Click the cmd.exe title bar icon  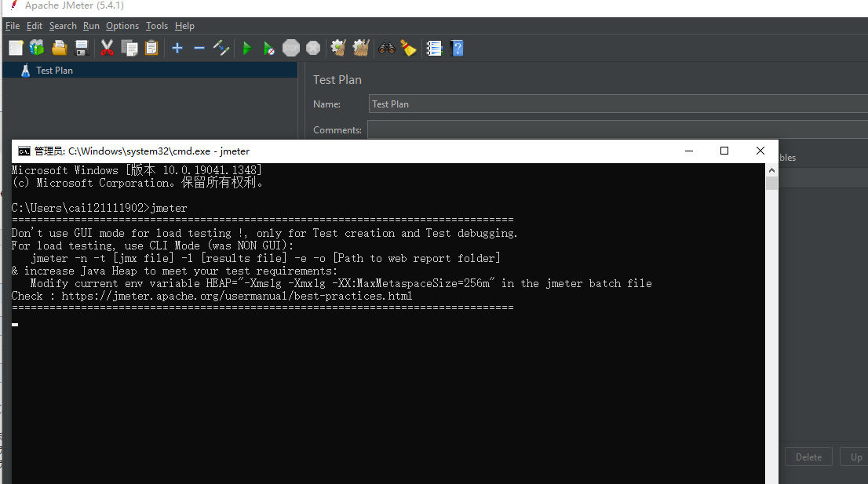pos(24,151)
